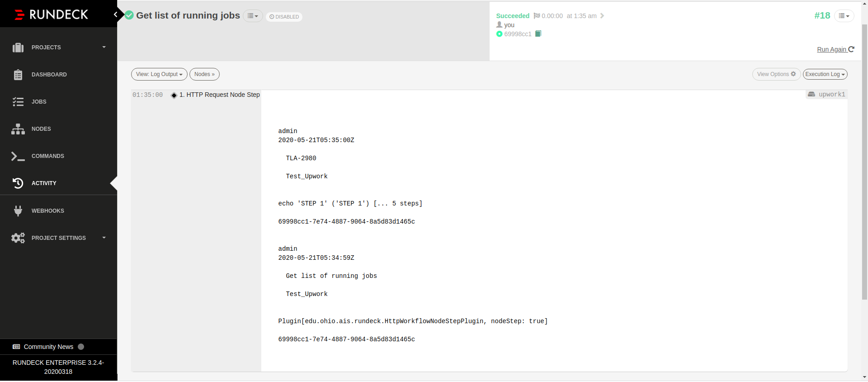Viewport: 868px width, 382px height.
Task: Open the execution #18 actions dropdown
Action: [844, 16]
